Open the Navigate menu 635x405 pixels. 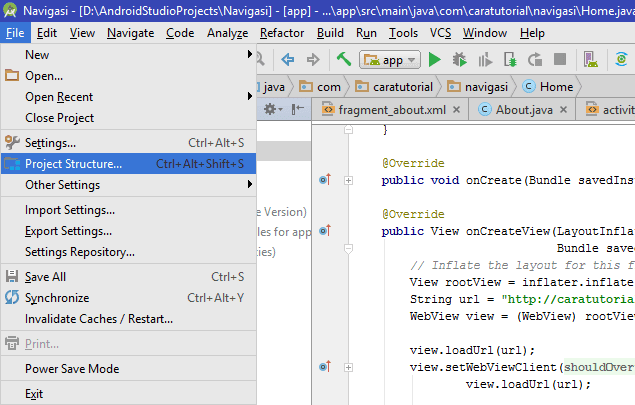click(130, 33)
